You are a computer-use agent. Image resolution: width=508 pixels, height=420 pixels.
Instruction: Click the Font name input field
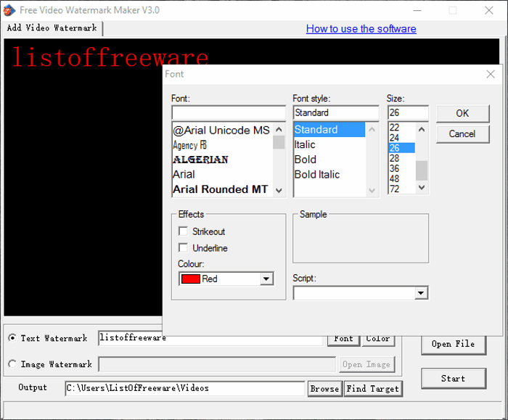tap(229, 112)
